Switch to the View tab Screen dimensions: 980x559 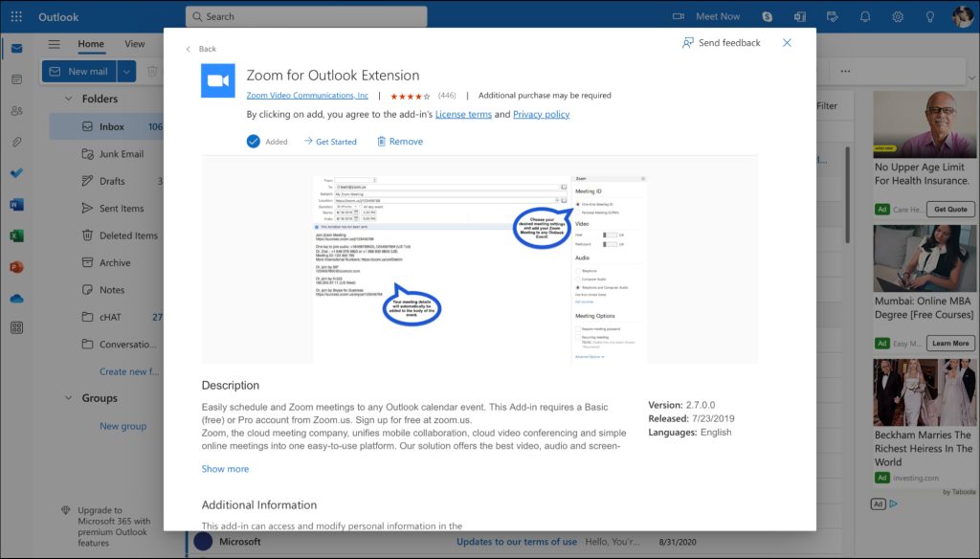click(135, 44)
